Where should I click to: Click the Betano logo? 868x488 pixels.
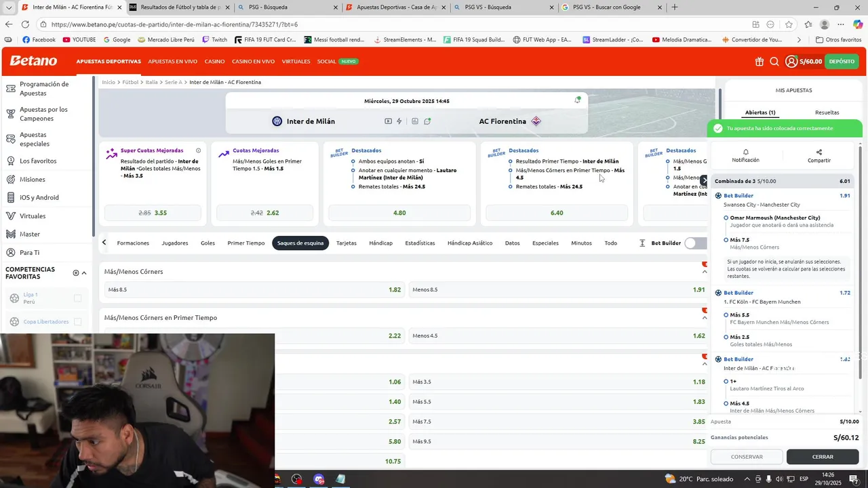(33, 61)
